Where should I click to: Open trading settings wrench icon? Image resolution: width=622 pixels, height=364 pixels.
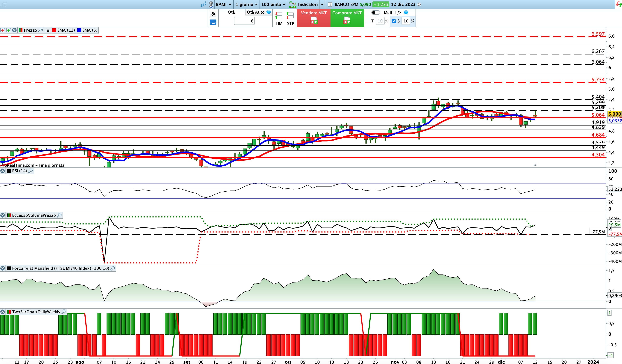(x=213, y=14)
